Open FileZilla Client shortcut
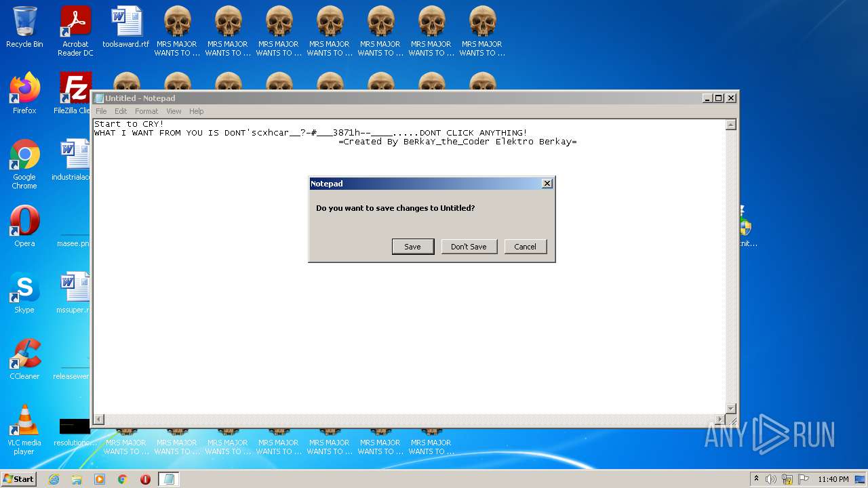This screenshot has height=488, width=868. [73, 94]
